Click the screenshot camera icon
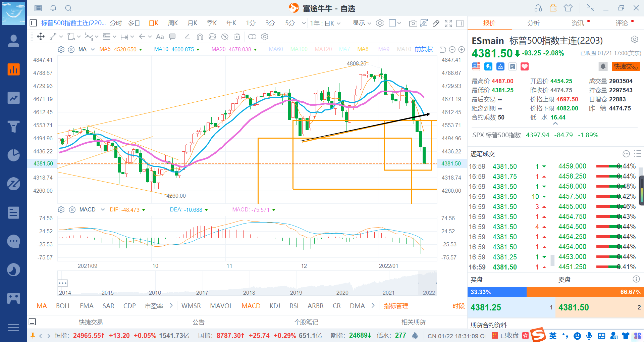The width and height of the screenshot is (644, 342). (413, 23)
